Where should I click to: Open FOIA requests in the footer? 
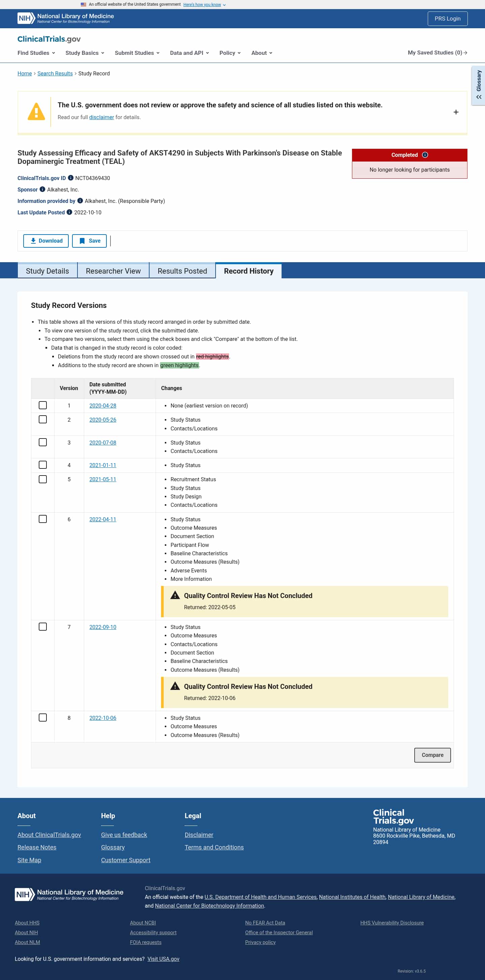[146, 942]
